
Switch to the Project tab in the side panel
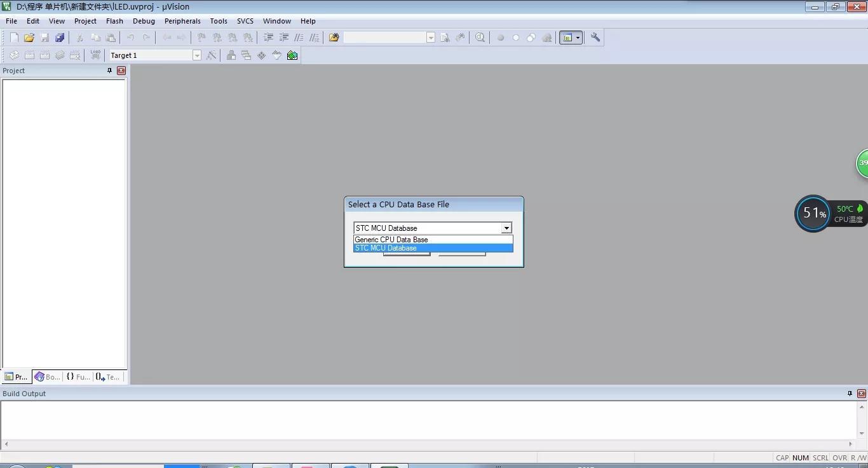point(17,377)
